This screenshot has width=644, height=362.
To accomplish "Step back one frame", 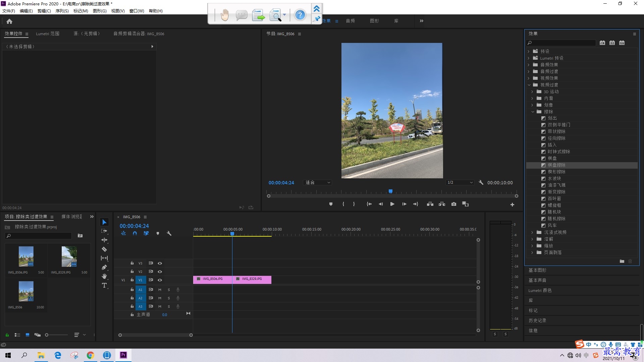I will click(380, 204).
